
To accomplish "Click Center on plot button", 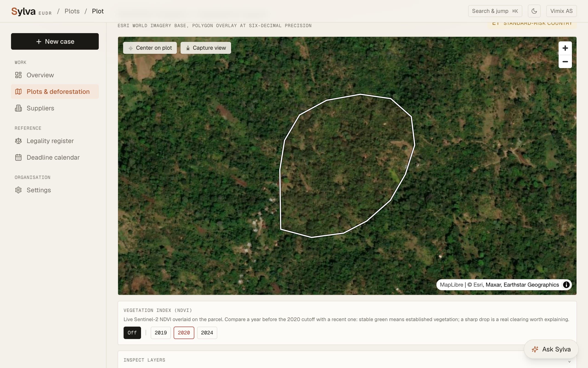I will coord(150,48).
